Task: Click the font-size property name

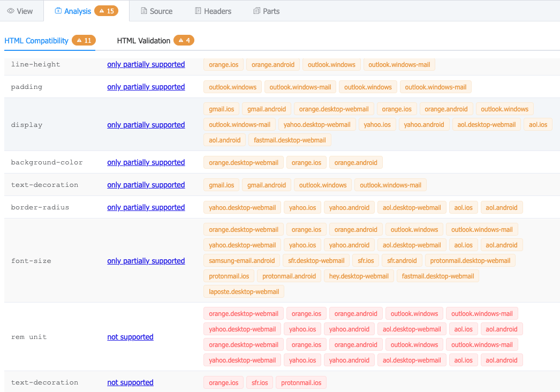Action: pos(31,261)
